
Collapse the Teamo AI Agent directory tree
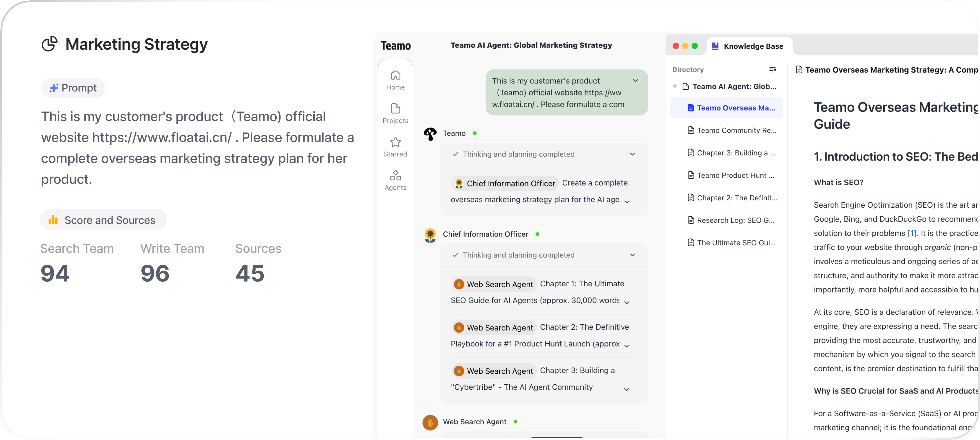tap(675, 87)
